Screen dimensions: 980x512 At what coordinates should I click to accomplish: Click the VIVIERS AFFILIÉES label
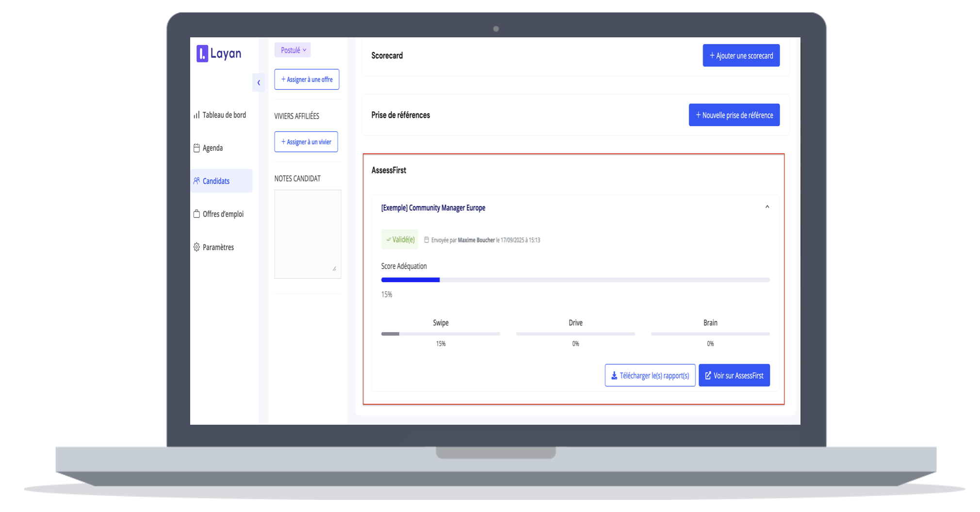coord(297,116)
